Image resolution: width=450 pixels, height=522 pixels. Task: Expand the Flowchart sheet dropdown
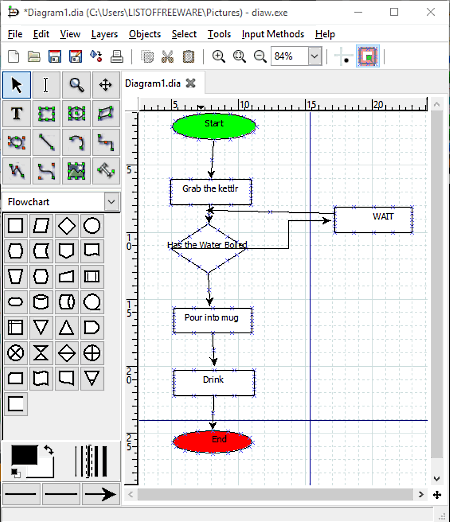[112, 202]
